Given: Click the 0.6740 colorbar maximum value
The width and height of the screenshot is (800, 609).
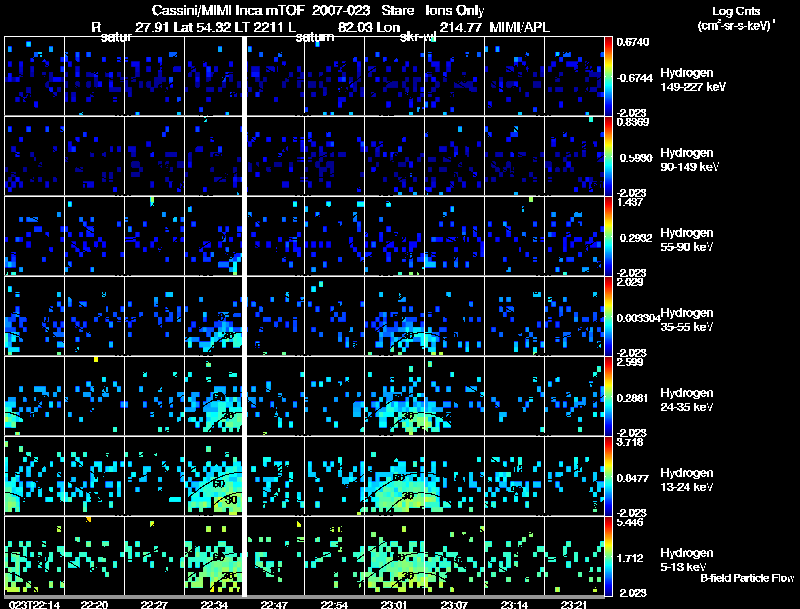Looking at the screenshot, I should click(x=633, y=42).
